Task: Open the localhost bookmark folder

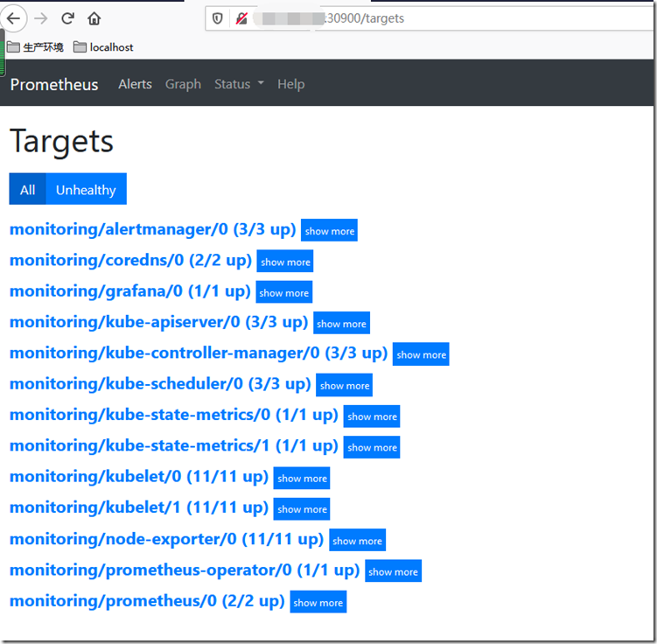Action: point(103,47)
